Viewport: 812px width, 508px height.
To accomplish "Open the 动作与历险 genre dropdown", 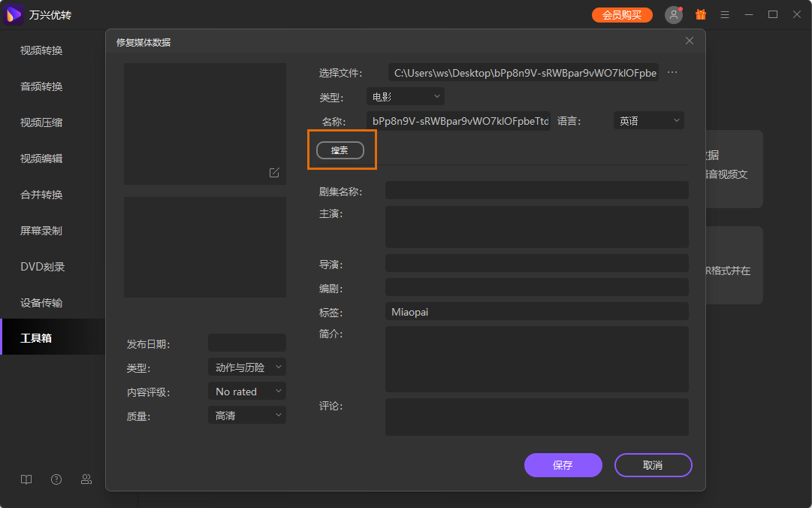I will pos(247,367).
